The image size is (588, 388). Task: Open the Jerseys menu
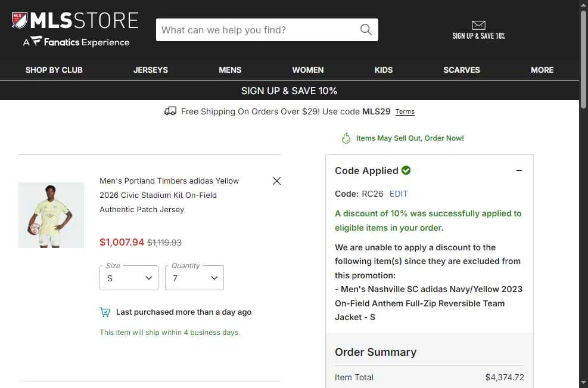151,70
